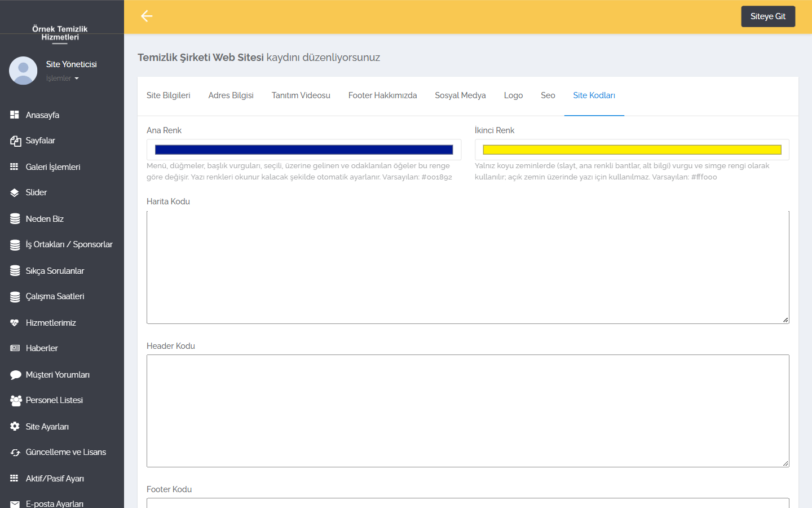Open the Adres Bilgisi tab
The width and height of the screenshot is (812, 508).
[x=231, y=95]
